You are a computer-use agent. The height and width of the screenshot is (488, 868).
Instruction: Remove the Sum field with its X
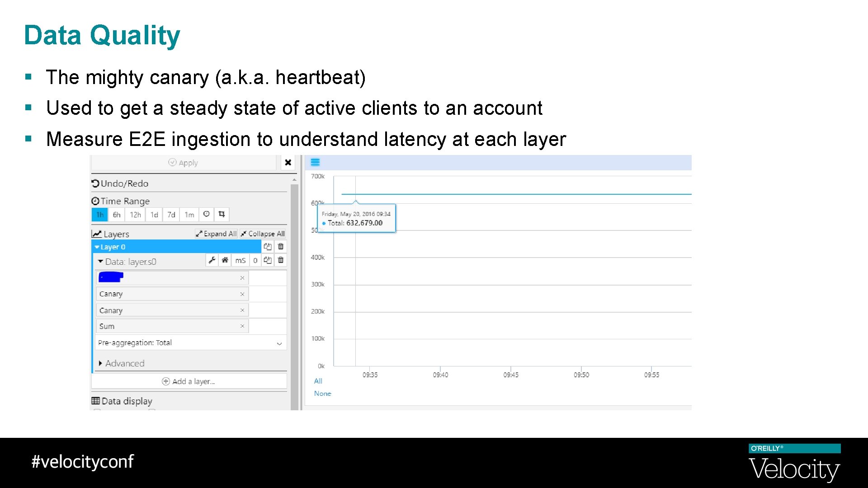click(242, 326)
